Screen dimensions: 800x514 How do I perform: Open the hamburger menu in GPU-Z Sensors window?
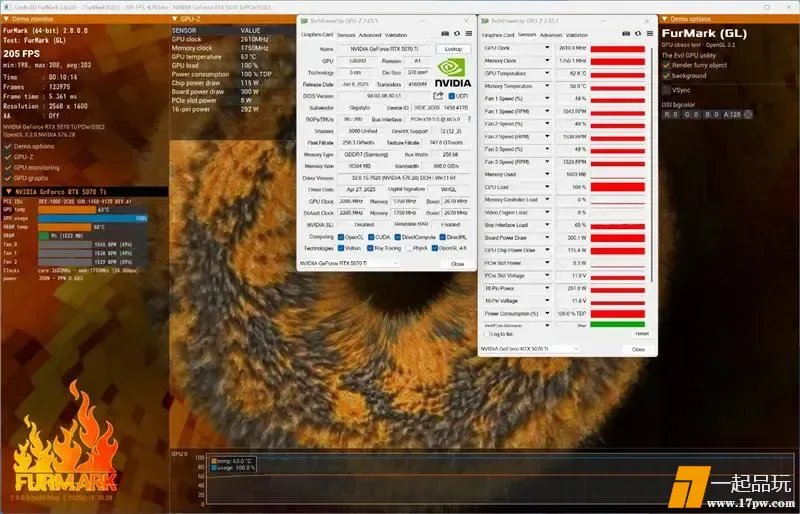coord(649,34)
